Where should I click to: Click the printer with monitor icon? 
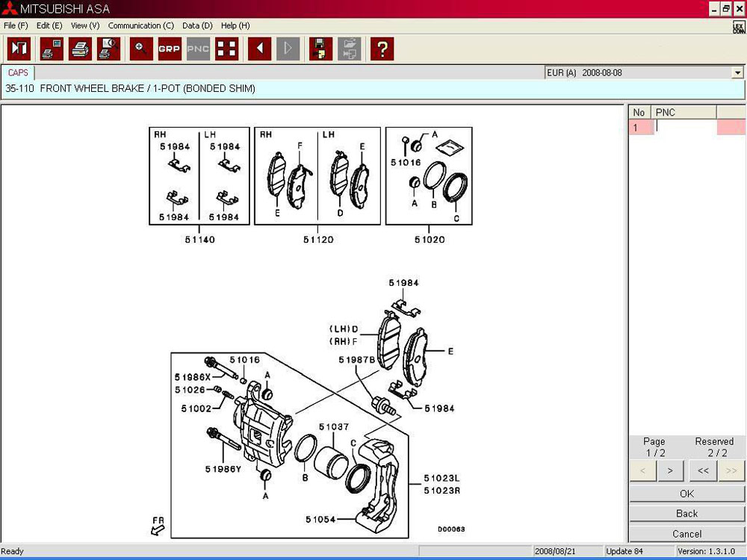[x=52, y=49]
